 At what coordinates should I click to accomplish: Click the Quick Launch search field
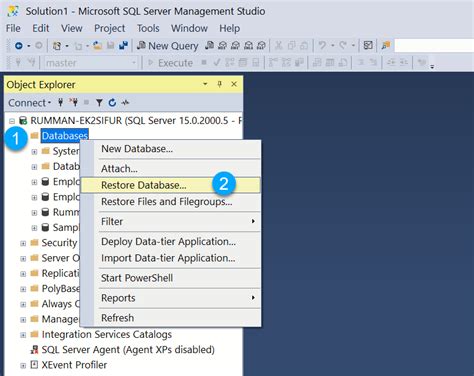[434, 46]
